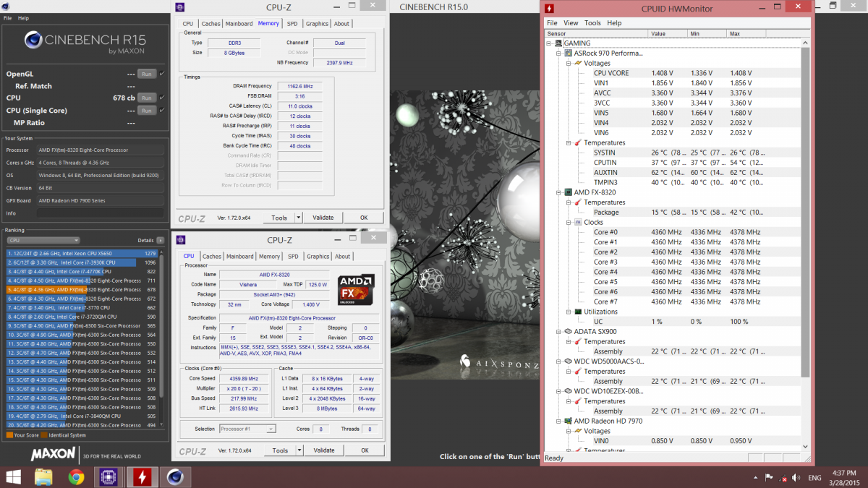Open File Explorer from the taskbar
Image resolution: width=868 pixels, height=488 pixels.
(43, 476)
